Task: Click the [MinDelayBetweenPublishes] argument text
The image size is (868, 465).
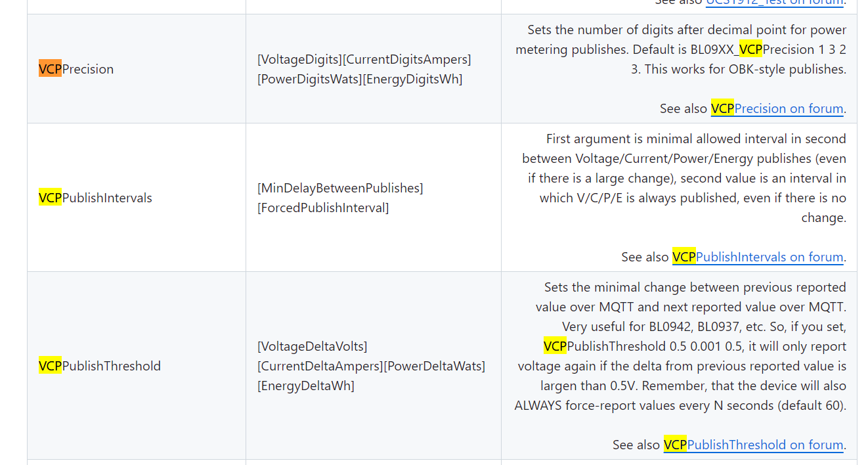Action: tap(340, 188)
